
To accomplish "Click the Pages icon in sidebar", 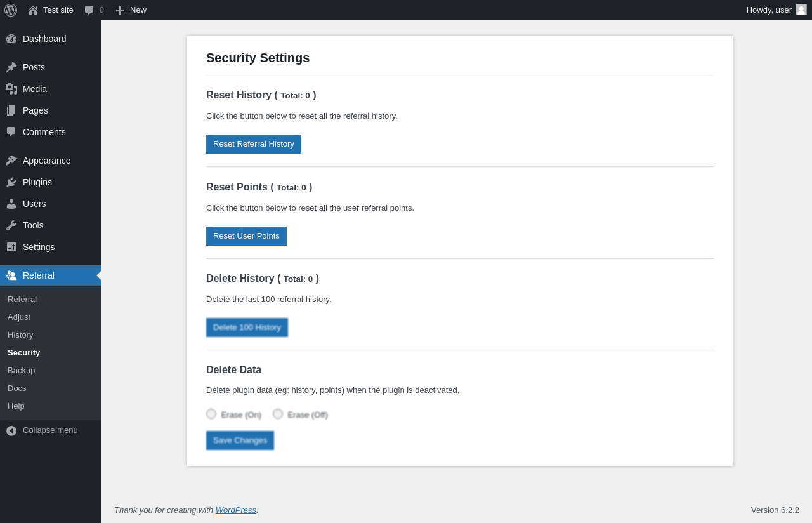I will coord(11,110).
